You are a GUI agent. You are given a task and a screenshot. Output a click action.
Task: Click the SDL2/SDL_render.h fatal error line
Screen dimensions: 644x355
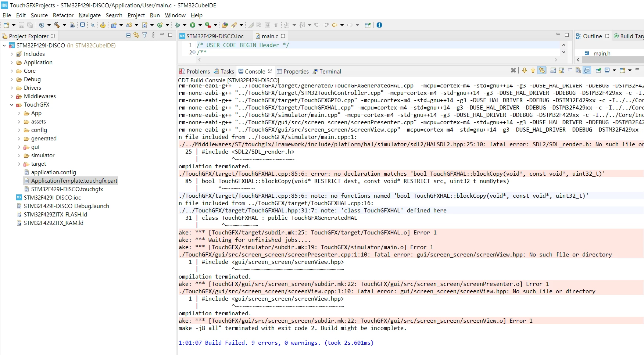pyautogui.click(x=411, y=144)
